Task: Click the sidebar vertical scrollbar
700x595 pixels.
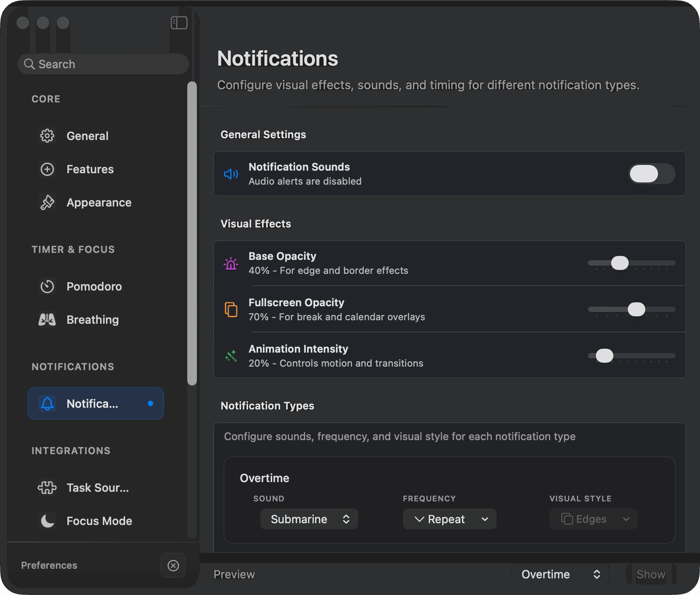Action: pos(192,233)
